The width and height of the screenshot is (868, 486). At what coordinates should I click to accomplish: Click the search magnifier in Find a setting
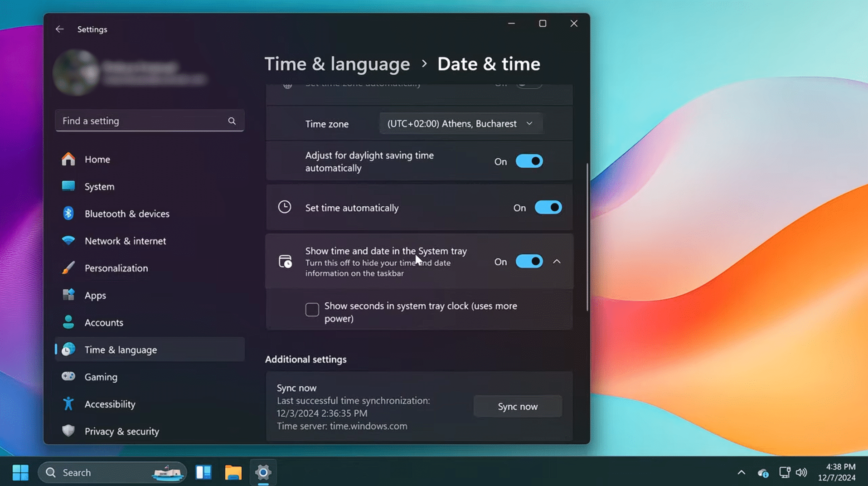[x=232, y=121]
